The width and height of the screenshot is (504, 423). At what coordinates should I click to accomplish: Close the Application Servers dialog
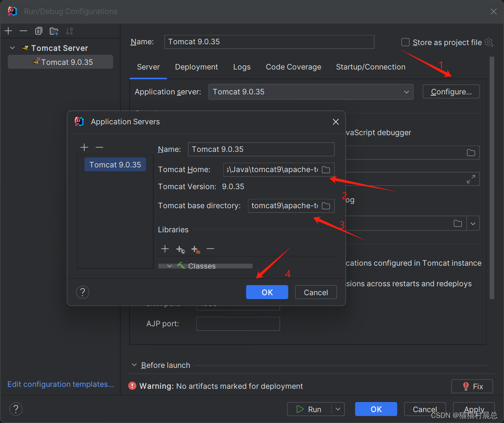(336, 122)
